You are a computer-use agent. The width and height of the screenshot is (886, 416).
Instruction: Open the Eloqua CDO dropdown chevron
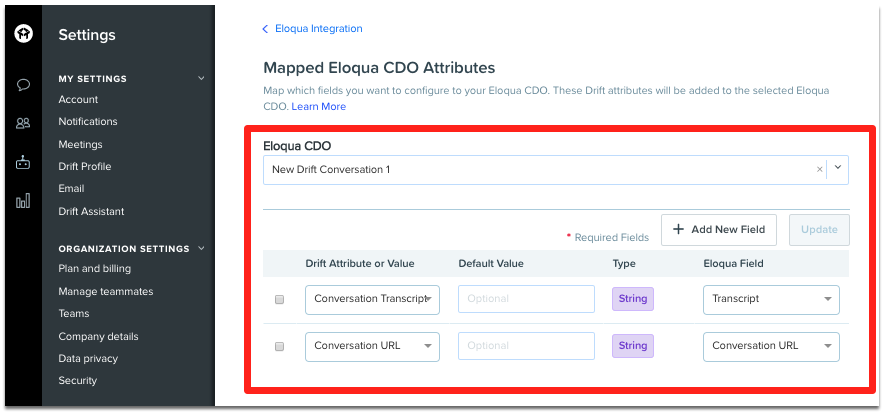coord(838,168)
